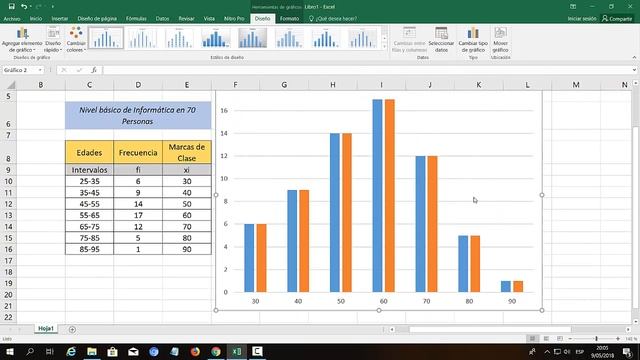Click the horizontal scrollbar
Screen dimensions: 640x360
click(x=490, y=329)
